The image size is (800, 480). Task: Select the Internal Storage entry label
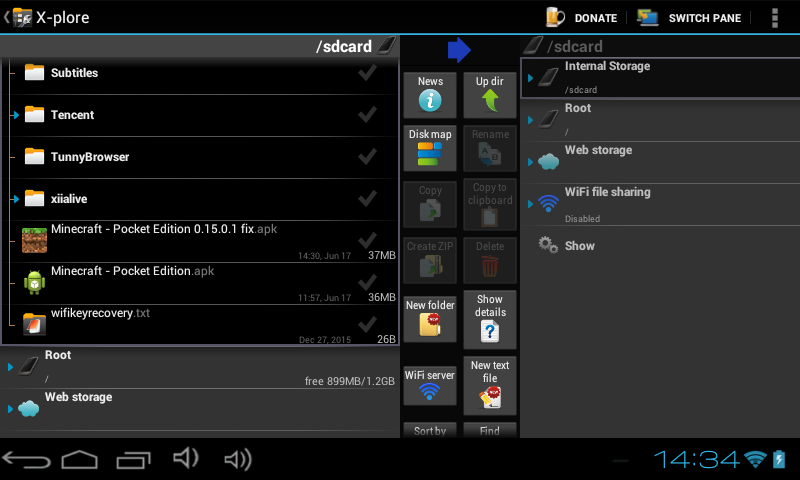click(607, 66)
